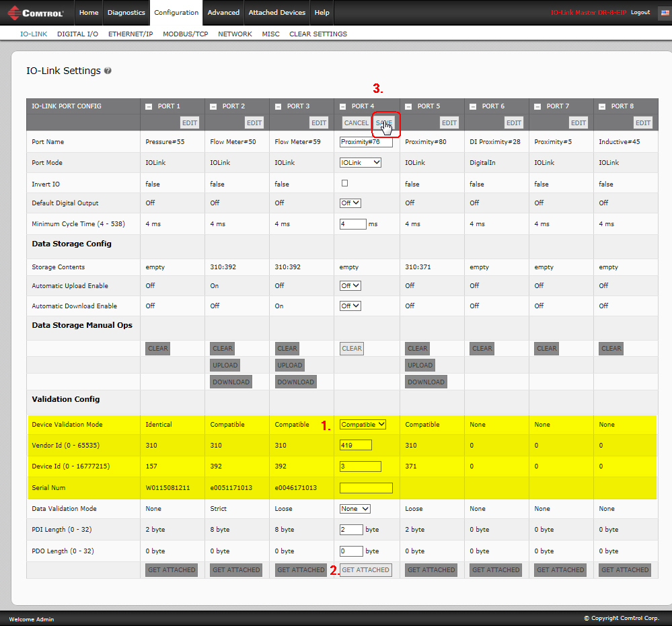Click EDIT for Port 1
The height and width of the screenshot is (626, 672).
[x=190, y=123]
